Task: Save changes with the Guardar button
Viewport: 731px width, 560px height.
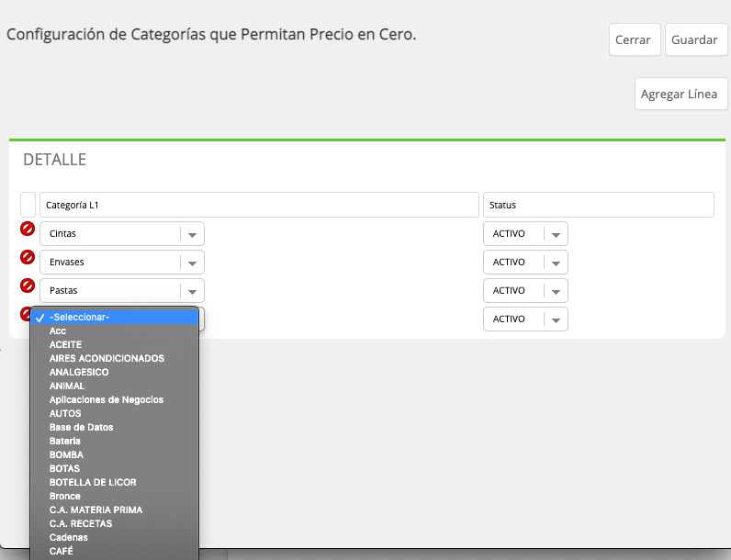Action: [x=696, y=40]
